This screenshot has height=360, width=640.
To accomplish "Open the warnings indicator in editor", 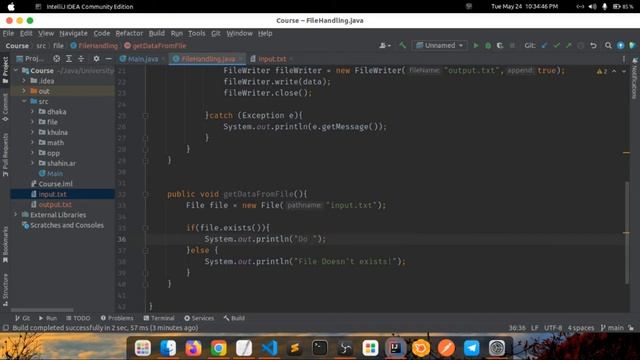I will click(602, 71).
